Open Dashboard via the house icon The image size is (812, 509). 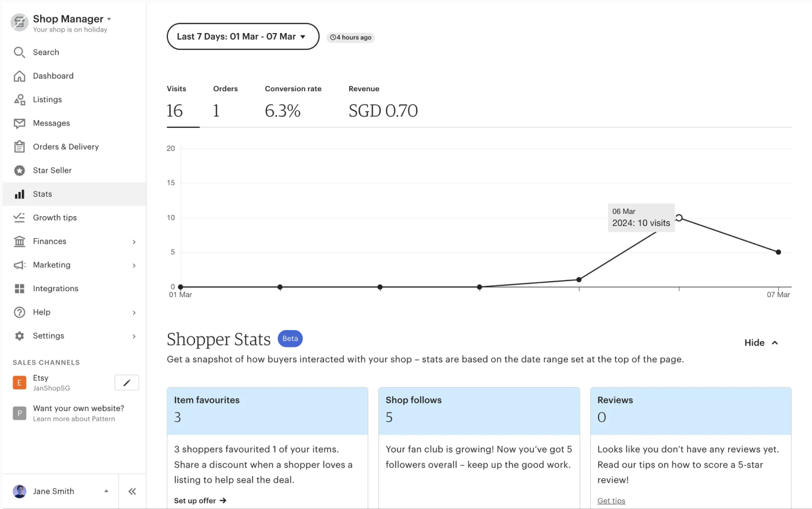pos(20,76)
